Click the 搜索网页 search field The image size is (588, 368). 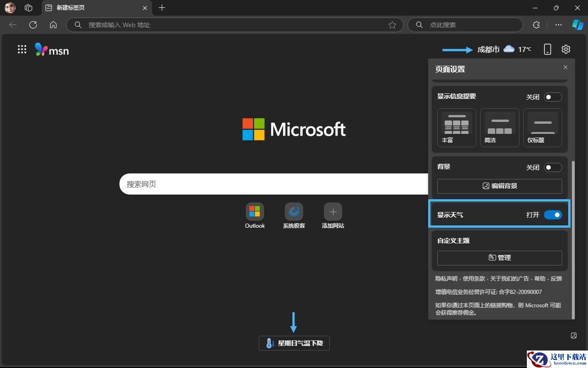274,184
